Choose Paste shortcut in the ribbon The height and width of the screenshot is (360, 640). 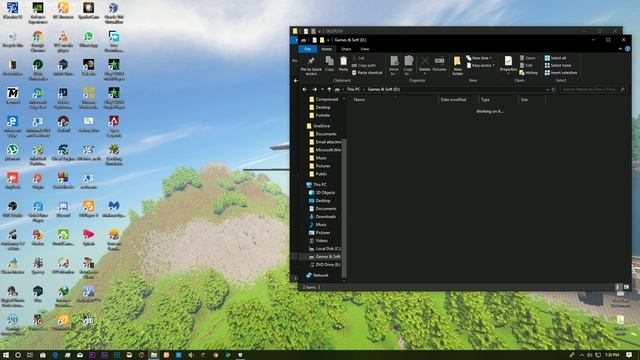(x=367, y=73)
